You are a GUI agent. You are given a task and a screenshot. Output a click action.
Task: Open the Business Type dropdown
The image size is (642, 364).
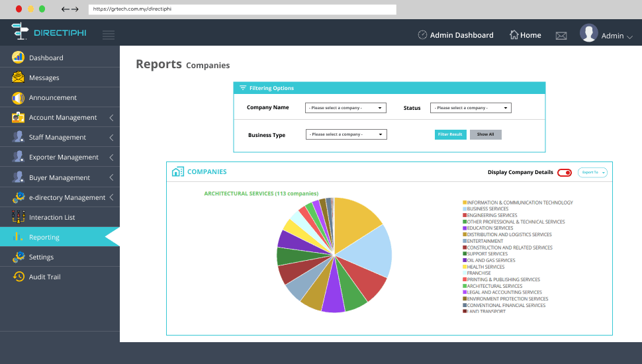click(x=346, y=134)
